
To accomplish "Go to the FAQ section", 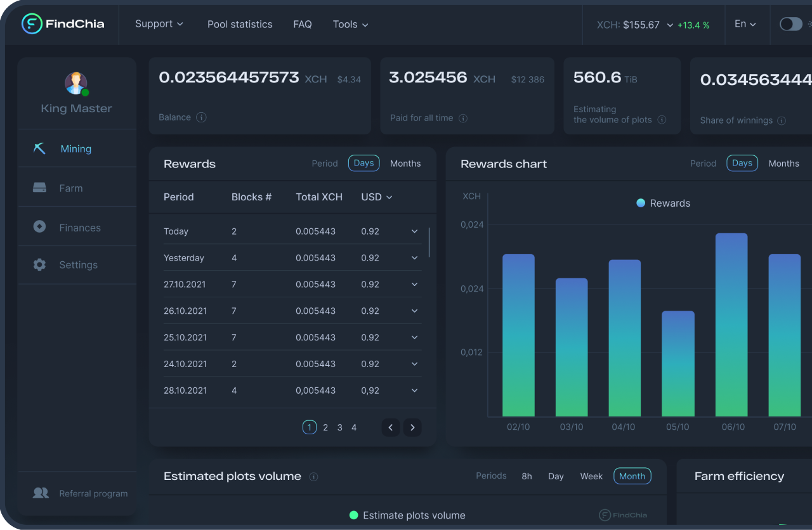I will click(303, 24).
